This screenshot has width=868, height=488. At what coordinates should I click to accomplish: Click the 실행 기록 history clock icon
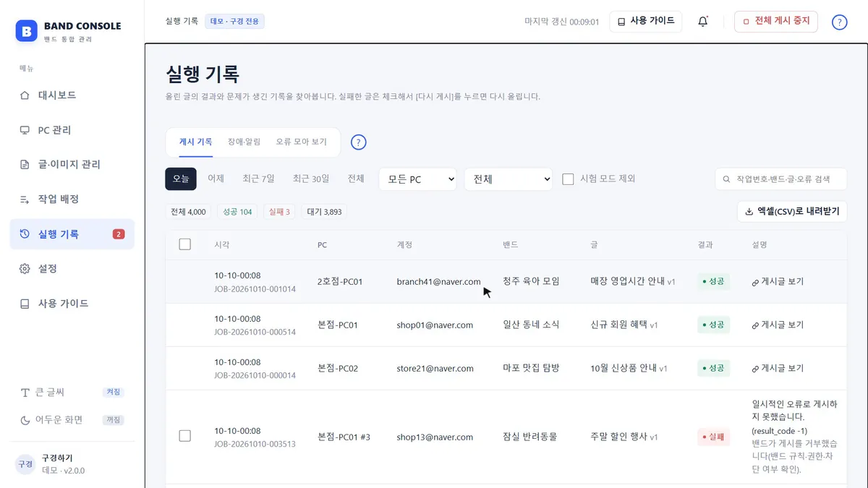point(25,234)
